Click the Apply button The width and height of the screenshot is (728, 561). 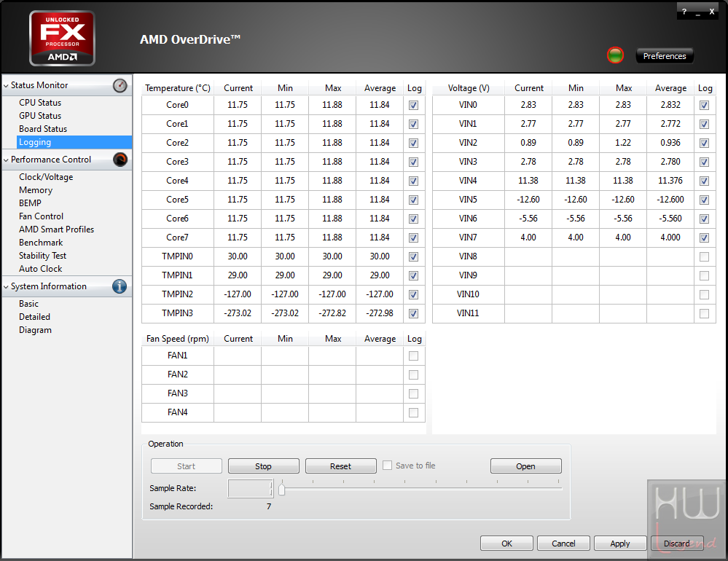point(620,544)
